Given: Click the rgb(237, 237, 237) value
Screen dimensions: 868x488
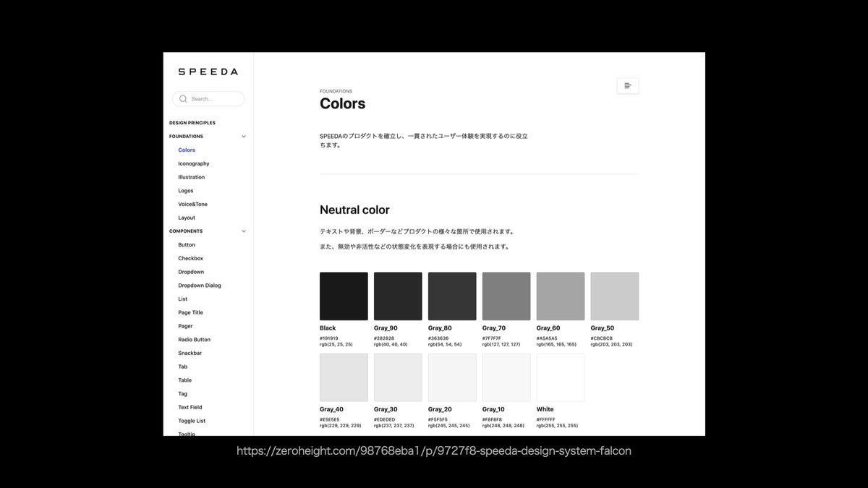Looking at the screenshot, I should (394, 426).
